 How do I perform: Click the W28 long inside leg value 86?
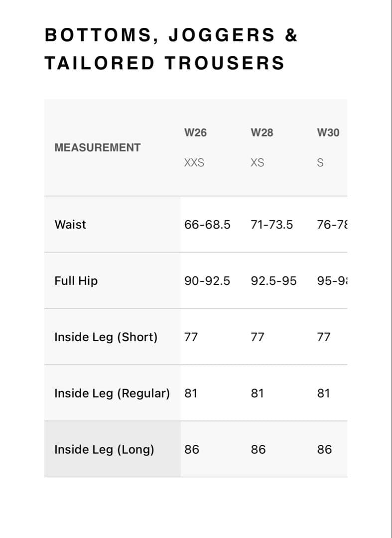click(258, 449)
